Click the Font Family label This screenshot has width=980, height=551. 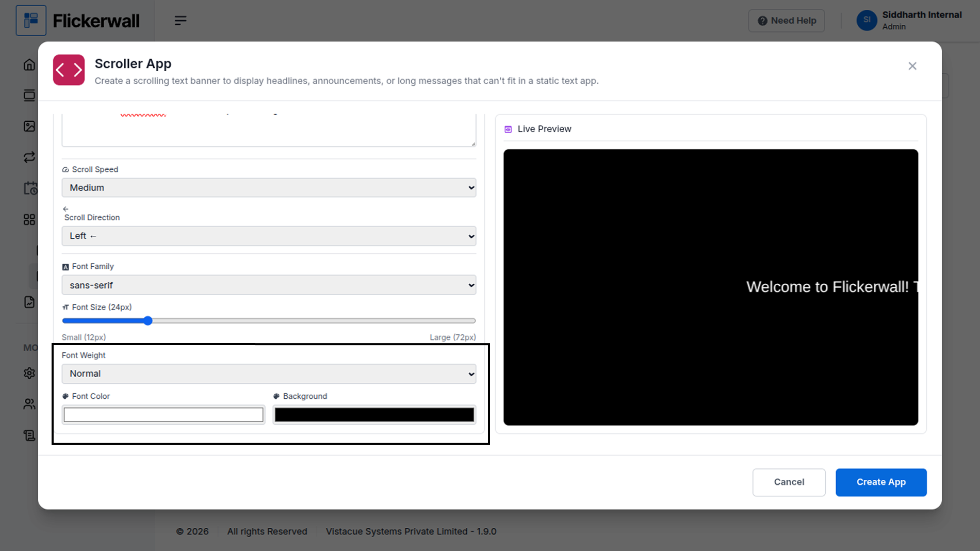[x=93, y=266]
